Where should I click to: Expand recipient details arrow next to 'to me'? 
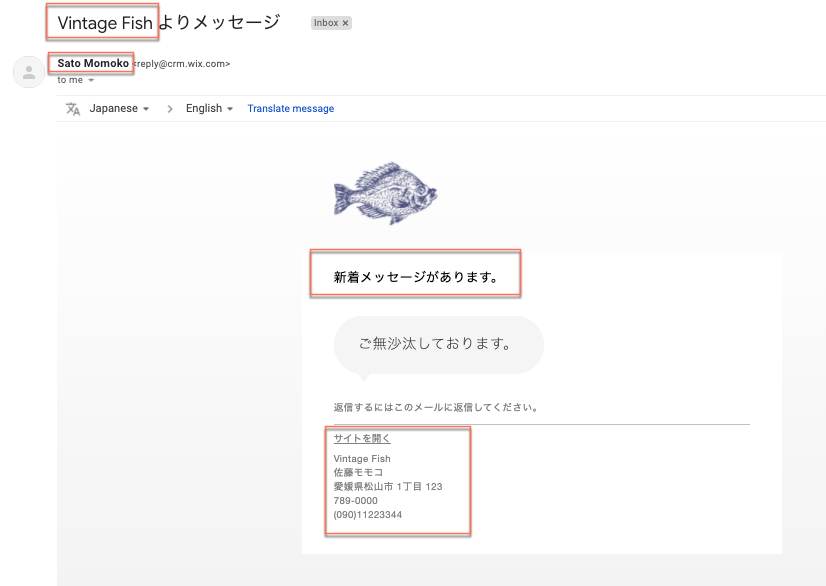91,80
